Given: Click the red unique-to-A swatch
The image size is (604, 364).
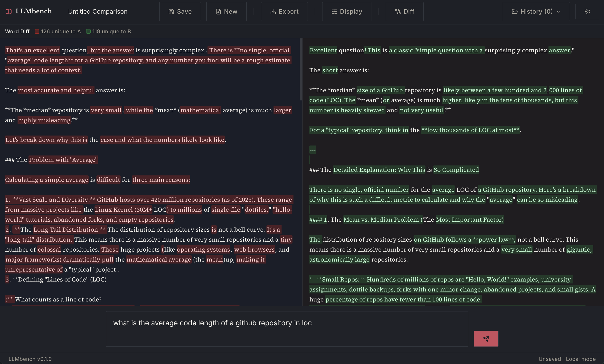Looking at the screenshot, I should (x=37, y=31).
